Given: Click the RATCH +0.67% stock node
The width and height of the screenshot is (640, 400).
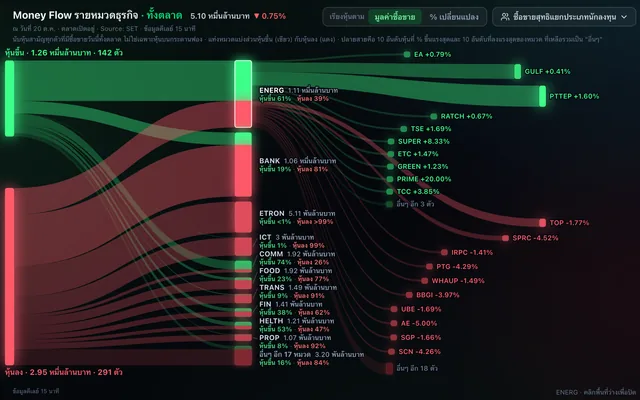Looking at the screenshot, I should coord(461,116).
